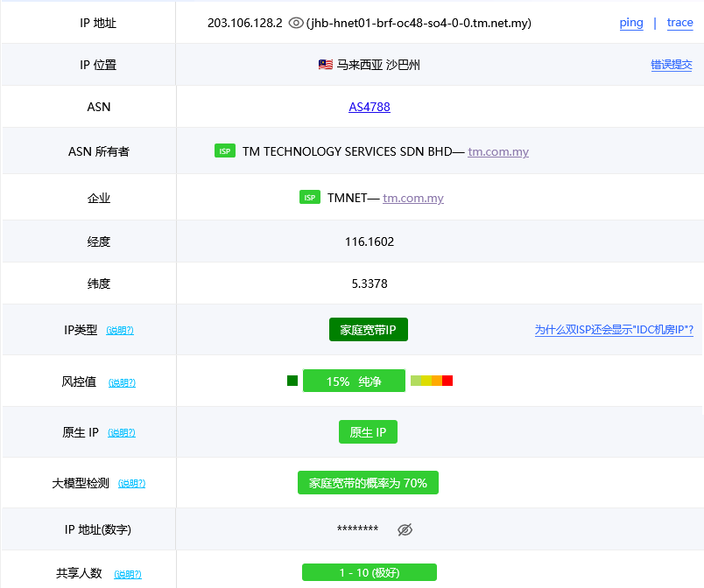This screenshot has width=704, height=588.
Task: Select the latitude value 5.3378
Action: (369, 283)
